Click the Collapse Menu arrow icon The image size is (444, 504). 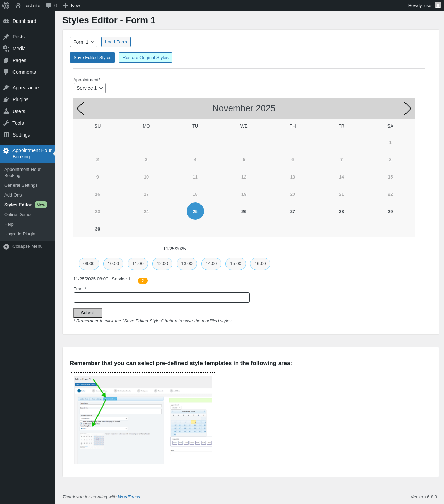click(6, 246)
